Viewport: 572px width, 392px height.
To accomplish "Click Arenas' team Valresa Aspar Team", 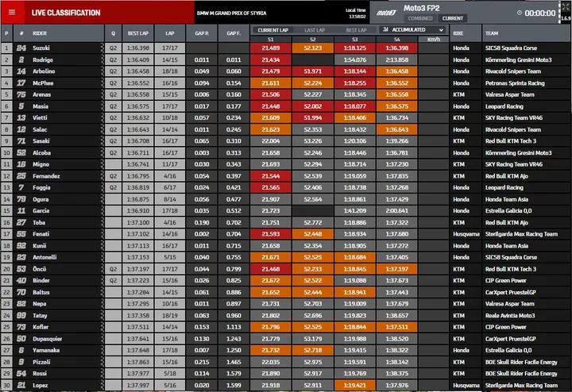I will (x=509, y=94).
